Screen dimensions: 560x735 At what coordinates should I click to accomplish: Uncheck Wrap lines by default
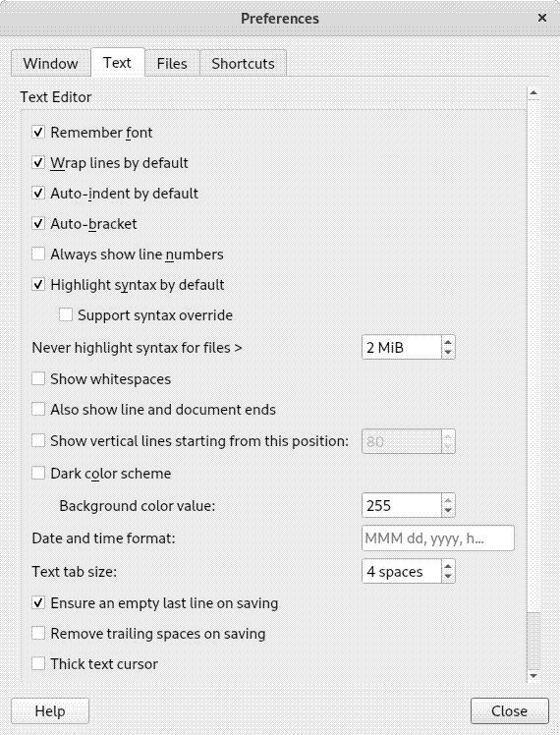point(38,163)
